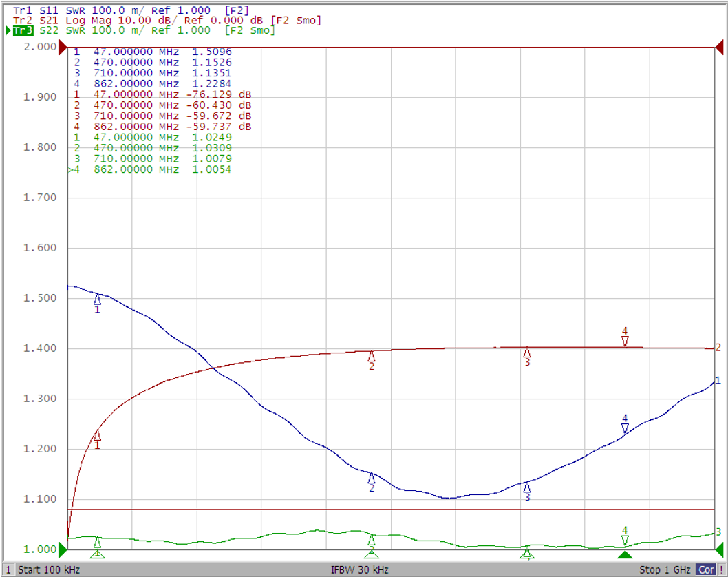Image resolution: width=728 pixels, height=577 pixels.
Task: Click red reference level arrow at top left
Action: [63, 48]
